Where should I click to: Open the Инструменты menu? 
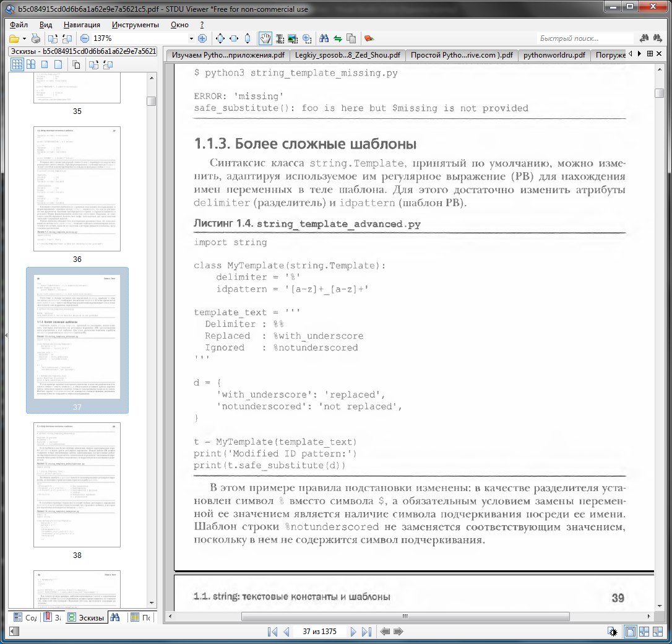click(136, 25)
